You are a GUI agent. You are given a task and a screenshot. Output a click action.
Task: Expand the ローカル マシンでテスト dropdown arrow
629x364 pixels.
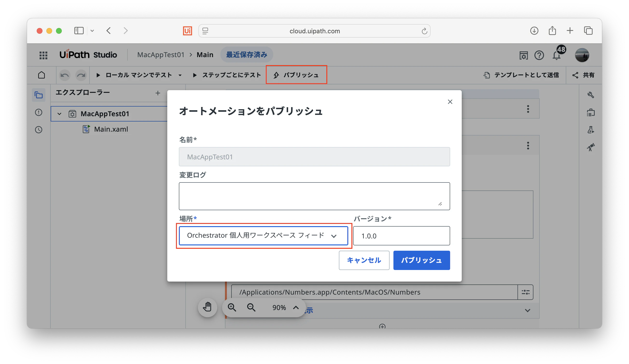click(x=180, y=75)
